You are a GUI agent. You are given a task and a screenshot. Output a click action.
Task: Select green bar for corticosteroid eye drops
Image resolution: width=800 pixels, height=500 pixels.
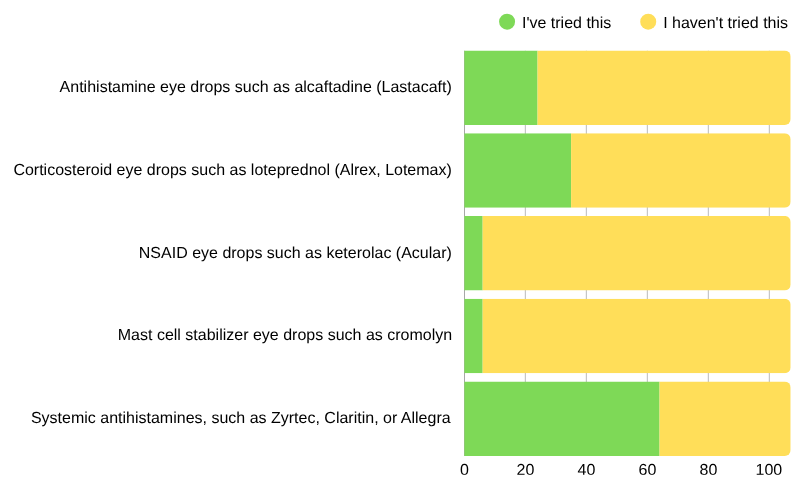click(517, 170)
